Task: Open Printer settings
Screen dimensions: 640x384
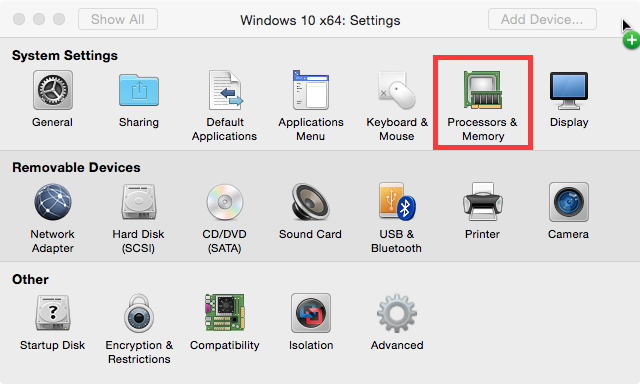Action: click(483, 202)
